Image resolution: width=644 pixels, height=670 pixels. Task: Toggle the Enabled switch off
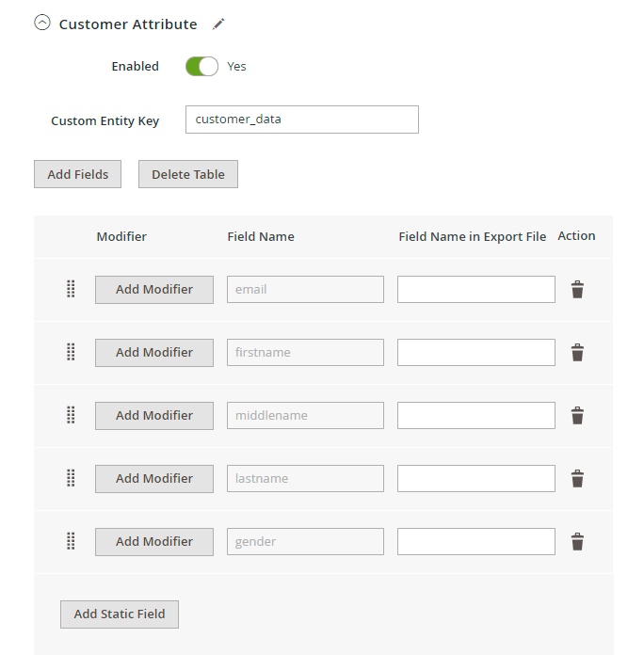click(201, 67)
